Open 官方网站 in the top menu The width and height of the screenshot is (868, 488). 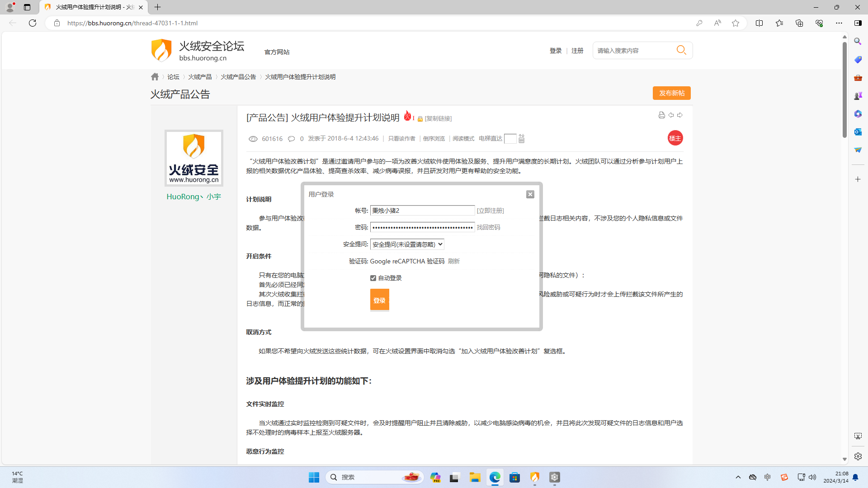(276, 52)
